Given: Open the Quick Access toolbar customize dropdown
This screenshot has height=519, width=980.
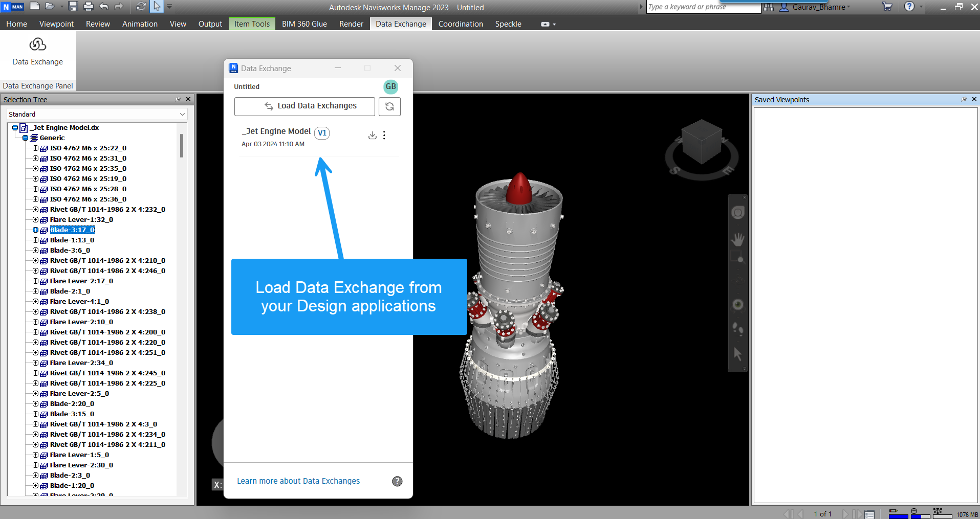Looking at the screenshot, I should click(x=169, y=7).
